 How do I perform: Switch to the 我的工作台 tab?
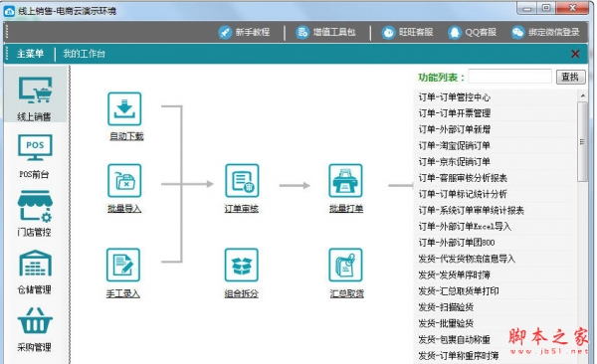pos(85,54)
